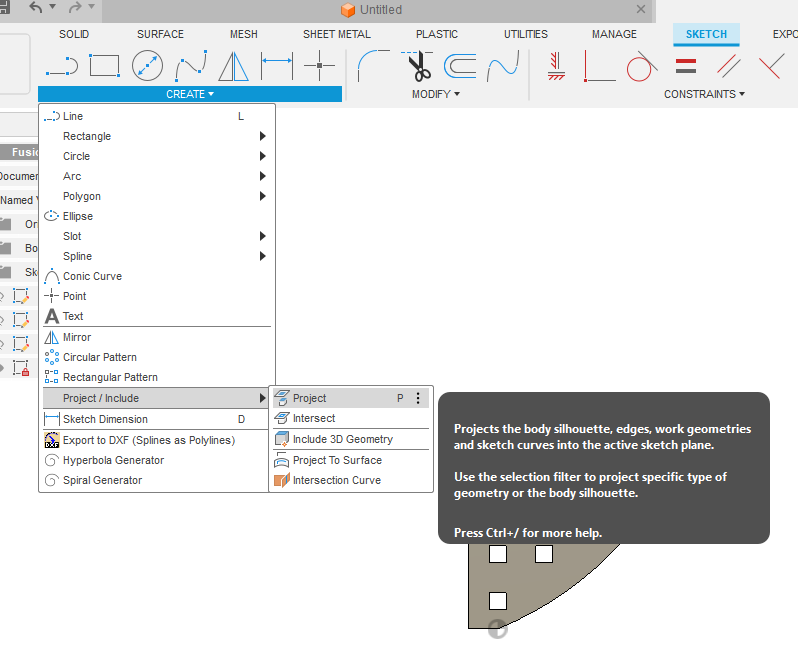Switch to the SKETCH tab
Viewport: 798px width, 667px height.
(x=706, y=34)
